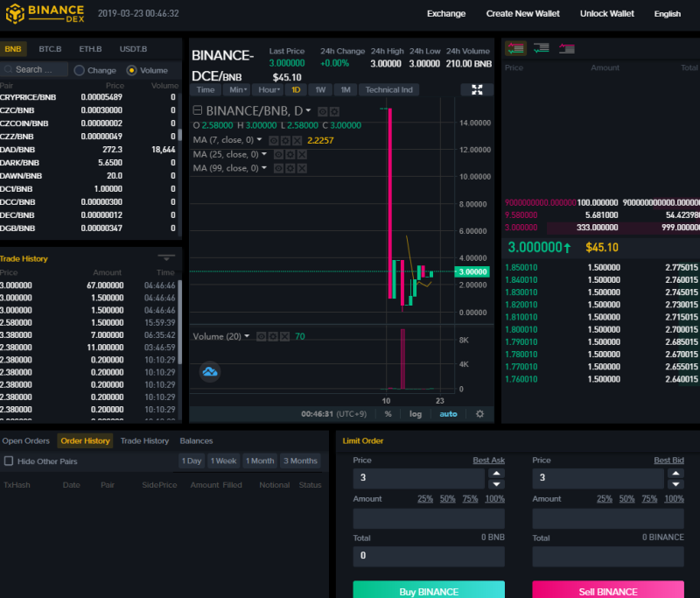This screenshot has height=598, width=700.
Task: Click the Buy BINANCE button
Action: point(429,589)
